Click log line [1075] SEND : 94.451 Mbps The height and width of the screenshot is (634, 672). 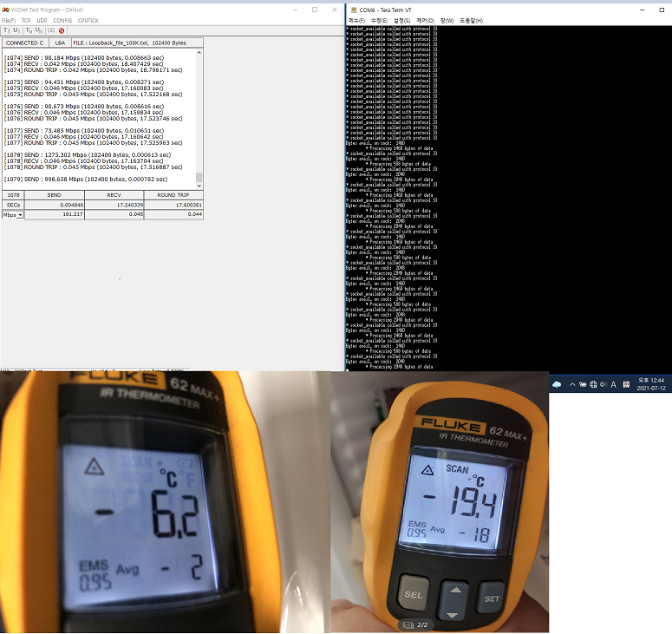(84, 82)
